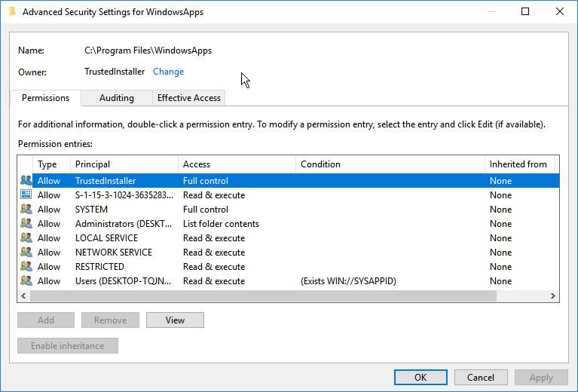Click the group icon beside SYSTEM entry

[26, 209]
